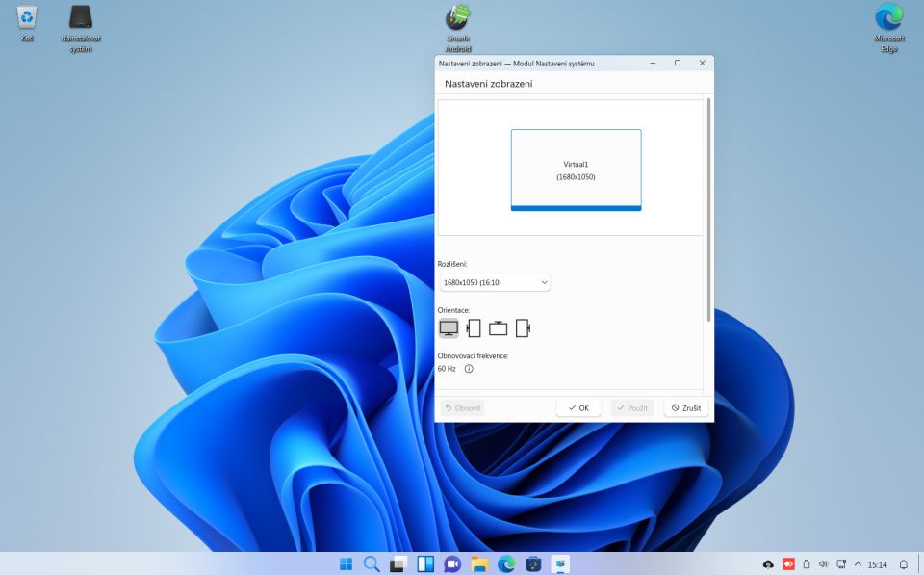Select the portrait orientation rotated left
The image size is (924, 575).
(x=474, y=327)
